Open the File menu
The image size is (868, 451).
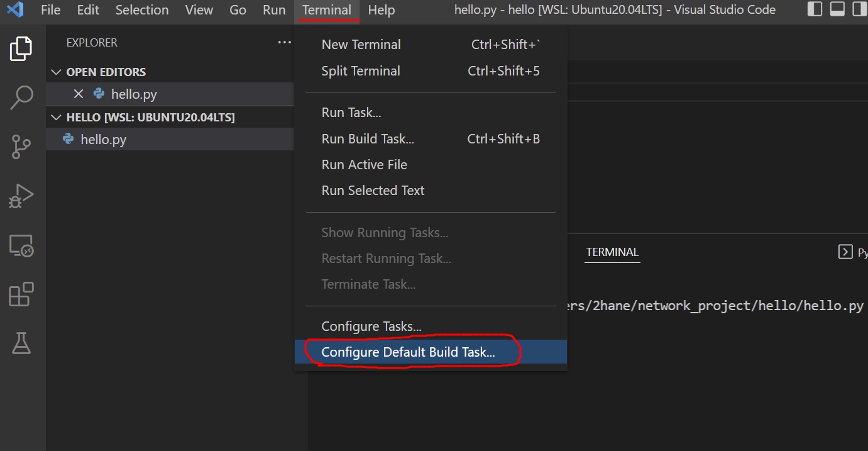(50, 10)
